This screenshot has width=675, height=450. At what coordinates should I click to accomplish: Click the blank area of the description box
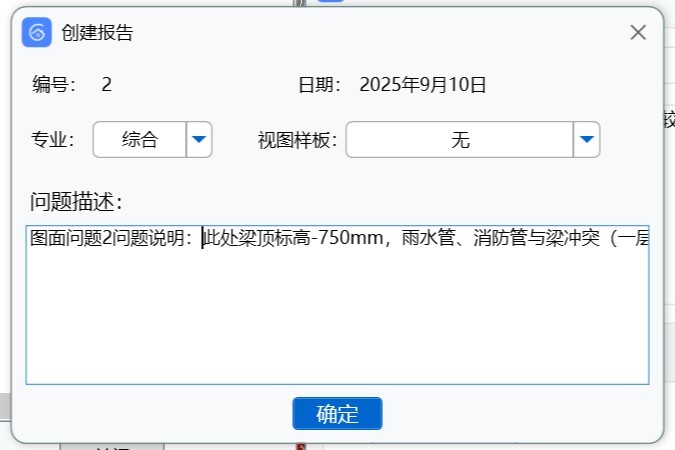(x=337, y=320)
